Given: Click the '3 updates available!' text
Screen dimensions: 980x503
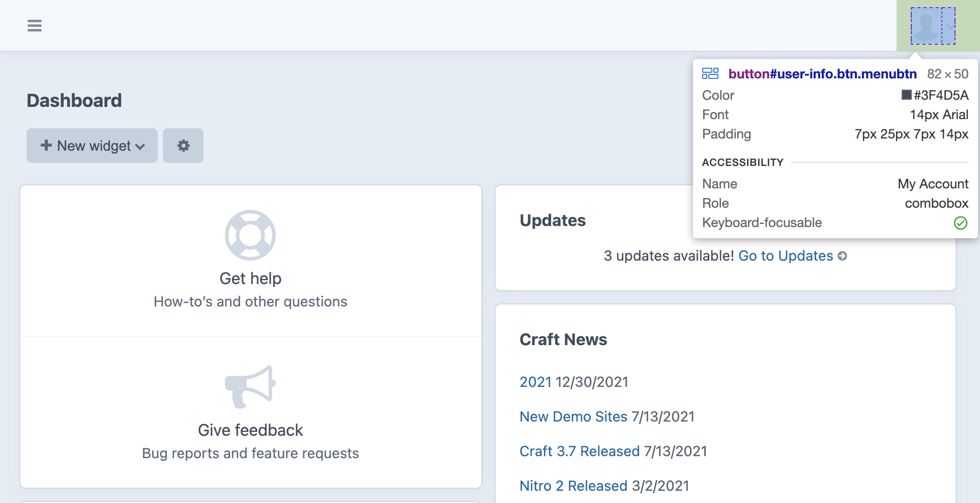Looking at the screenshot, I should (669, 256).
